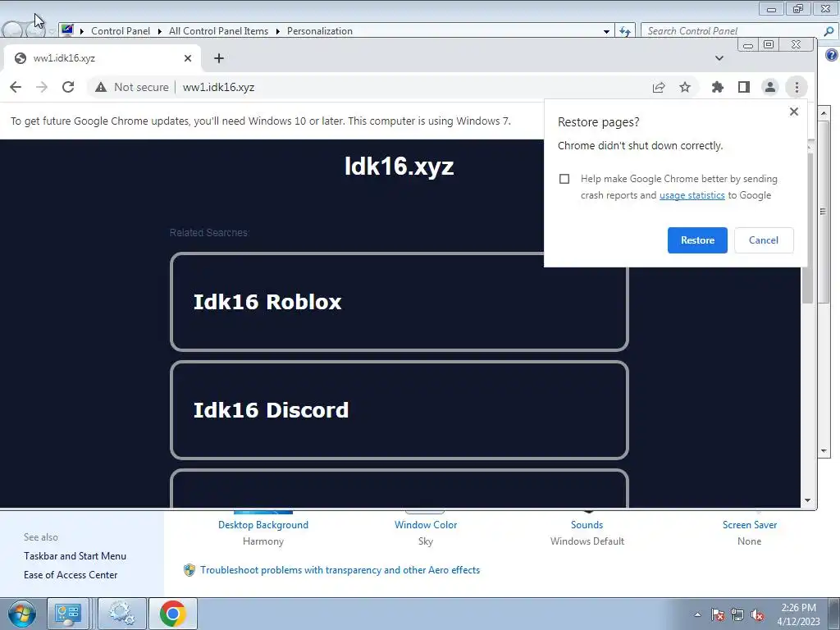Viewport: 840px width, 630px height.
Task: Switch to Chrome in the taskbar
Action: click(172, 614)
